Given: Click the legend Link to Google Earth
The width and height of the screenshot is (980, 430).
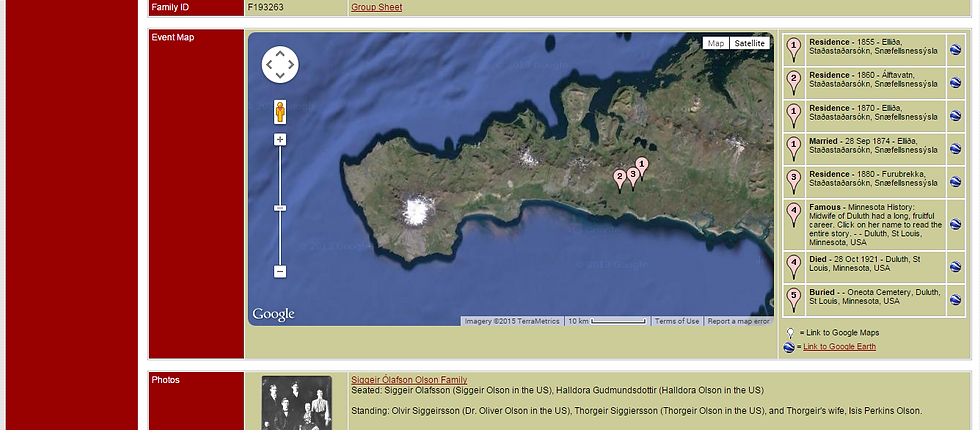Looking at the screenshot, I should click(x=839, y=347).
